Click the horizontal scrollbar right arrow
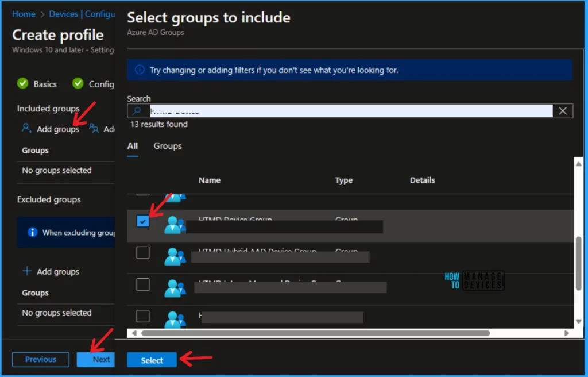Screen dimensions: 588x377 pyautogui.click(x=566, y=333)
